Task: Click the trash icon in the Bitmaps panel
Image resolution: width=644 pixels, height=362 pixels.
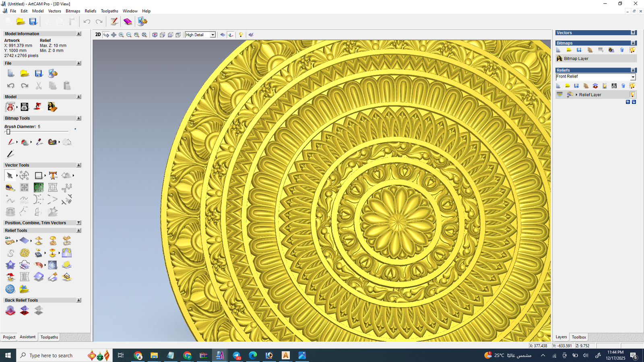Action: click(622, 50)
